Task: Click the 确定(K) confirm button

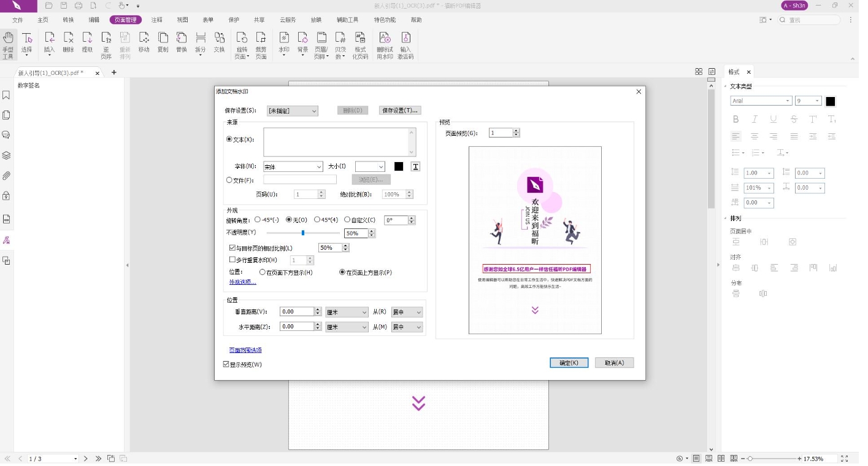Action: pyautogui.click(x=569, y=363)
